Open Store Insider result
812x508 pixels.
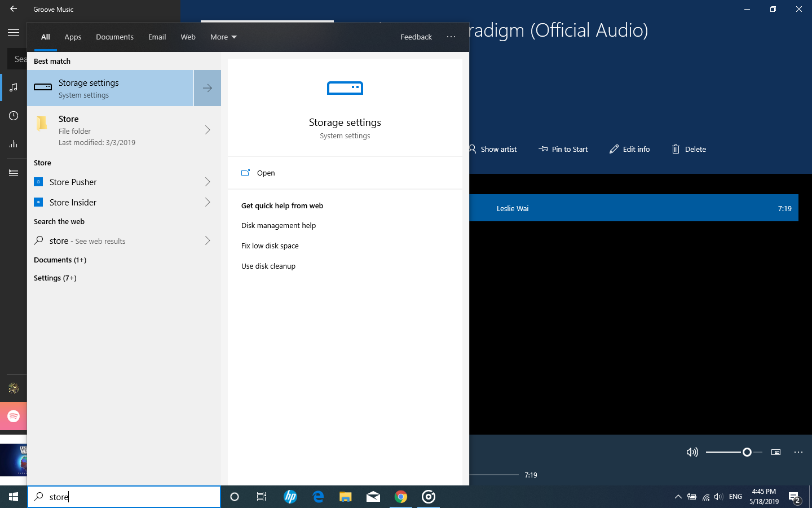(111, 202)
